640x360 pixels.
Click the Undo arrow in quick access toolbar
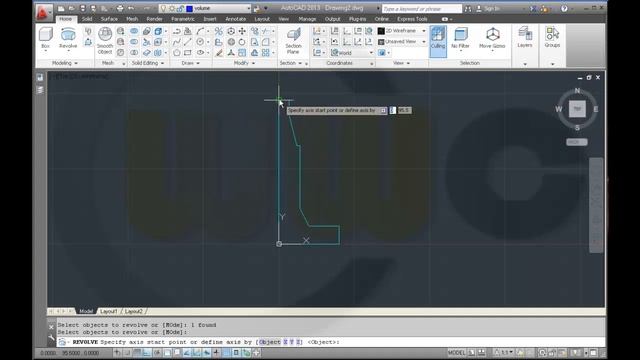click(131, 9)
